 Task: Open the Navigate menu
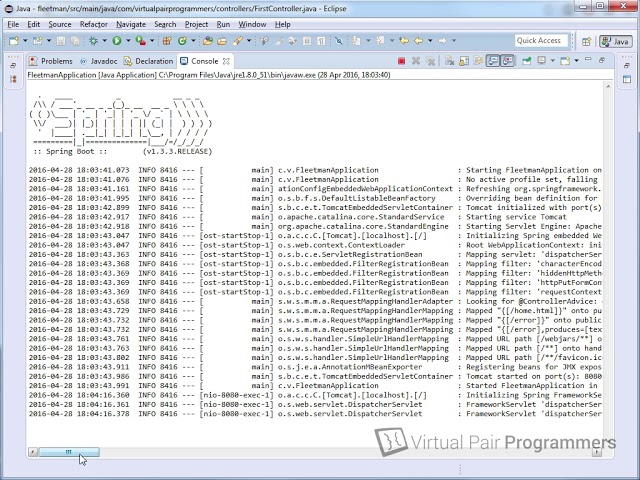click(x=131, y=24)
